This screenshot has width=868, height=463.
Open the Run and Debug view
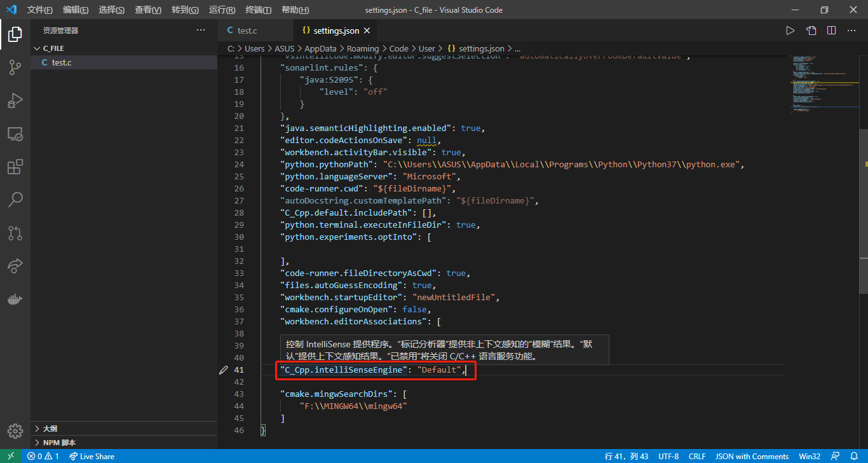[15, 100]
